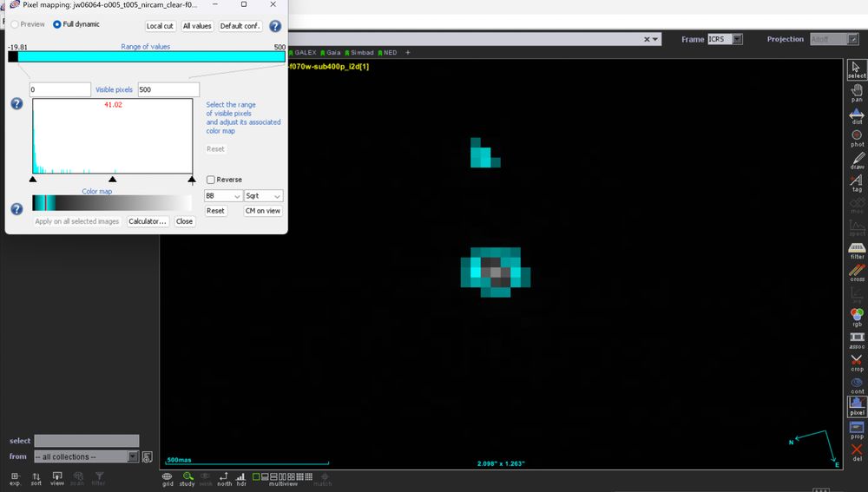Open the cross-match tool
The image size is (868, 492).
pyautogui.click(x=857, y=272)
